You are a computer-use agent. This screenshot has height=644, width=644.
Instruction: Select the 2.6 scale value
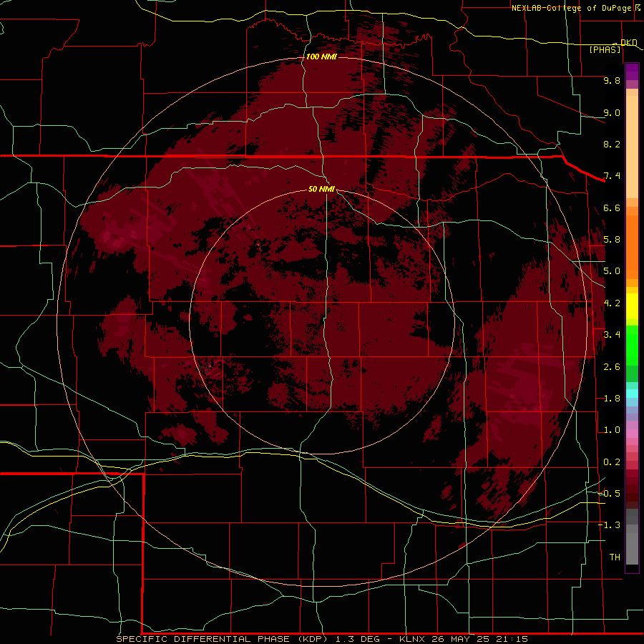[612, 367]
